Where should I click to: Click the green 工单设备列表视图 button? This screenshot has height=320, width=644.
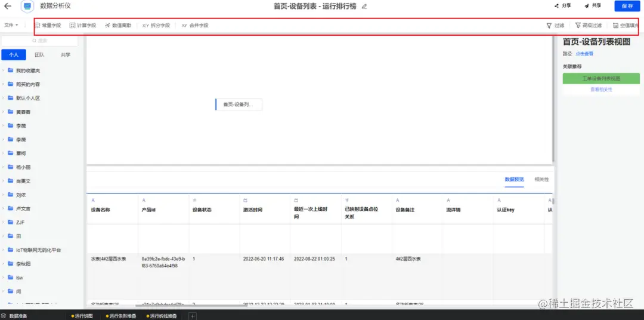pyautogui.click(x=601, y=79)
